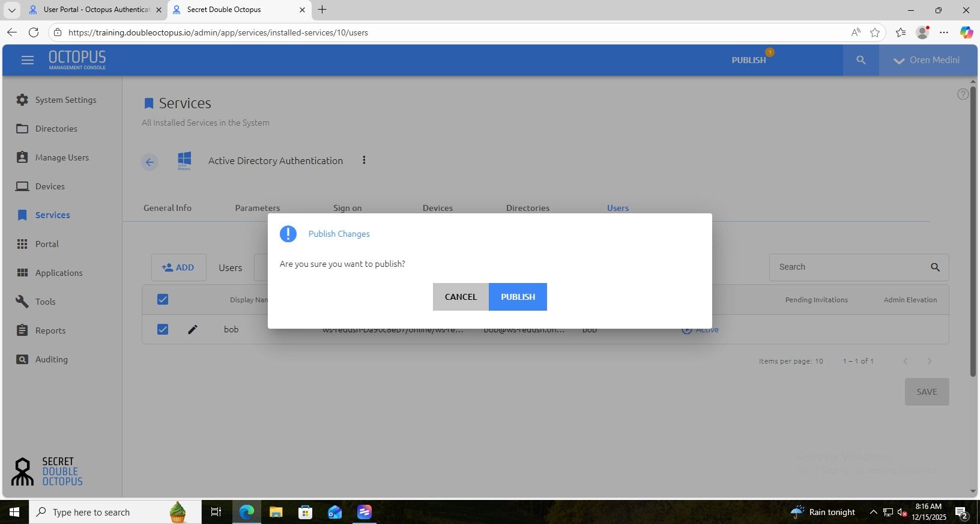Open Auditing in the sidebar

coord(51,359)
